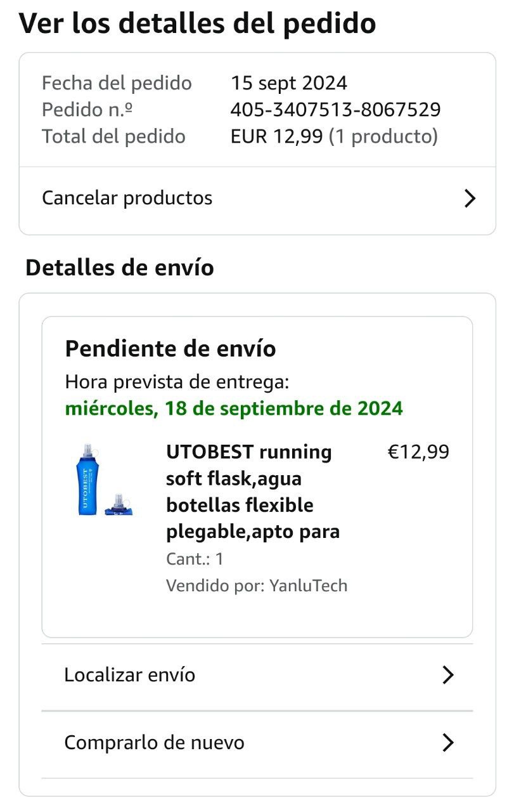Tap the order number 405-3407513-8067529
The width and height of the screenshot is (514, 812).
coord(335,110)
